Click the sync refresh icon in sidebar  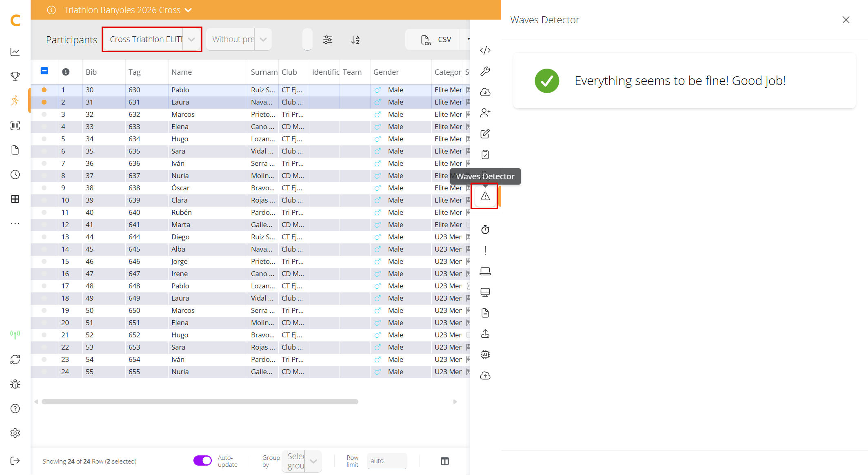(15, 359)
